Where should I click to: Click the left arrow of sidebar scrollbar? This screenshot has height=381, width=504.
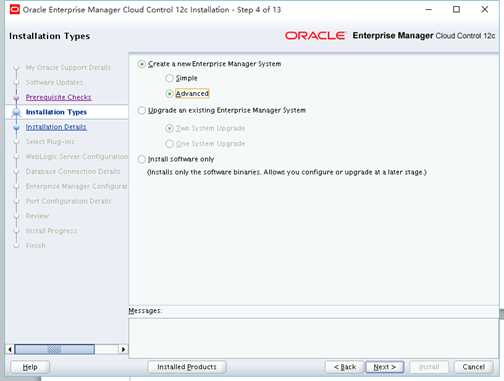(10, 349)
